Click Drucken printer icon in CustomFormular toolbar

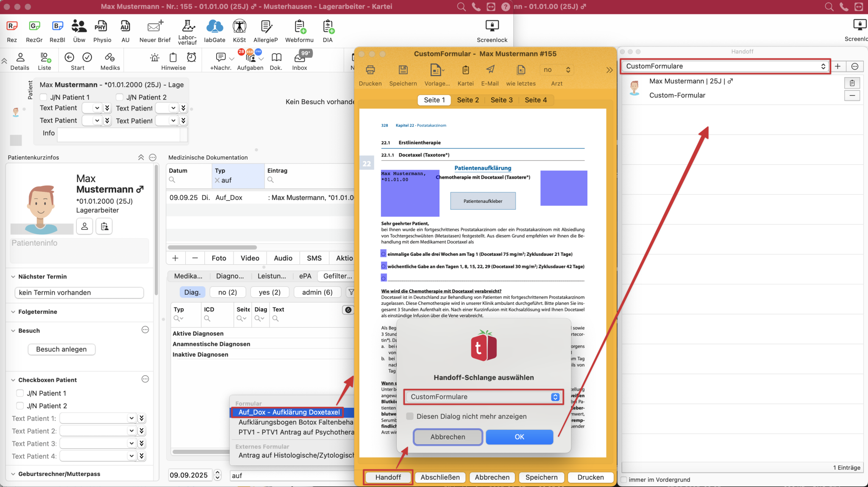370,69
